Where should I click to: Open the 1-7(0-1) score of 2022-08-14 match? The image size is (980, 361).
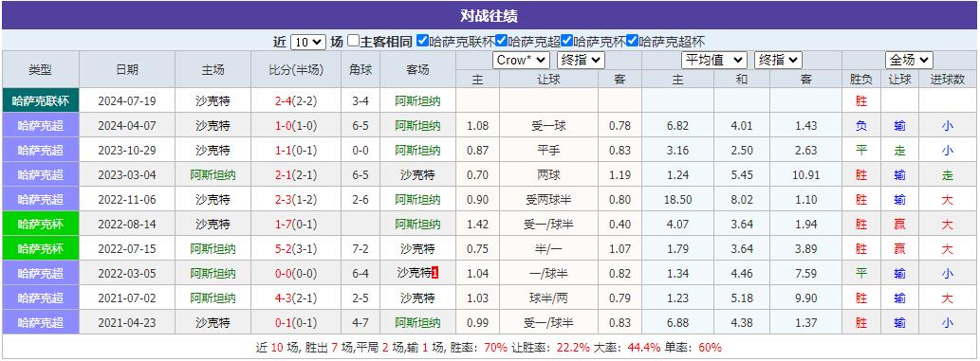[296, 224]
